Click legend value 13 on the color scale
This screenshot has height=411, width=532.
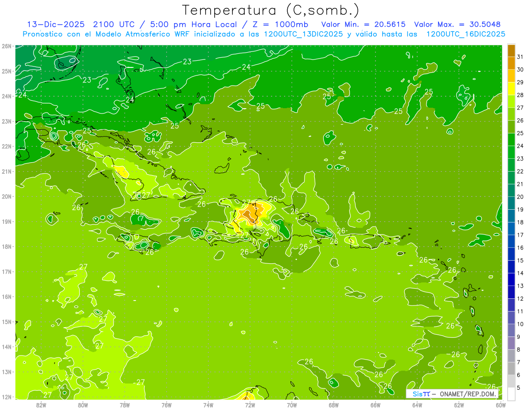[x=520, y=286]
